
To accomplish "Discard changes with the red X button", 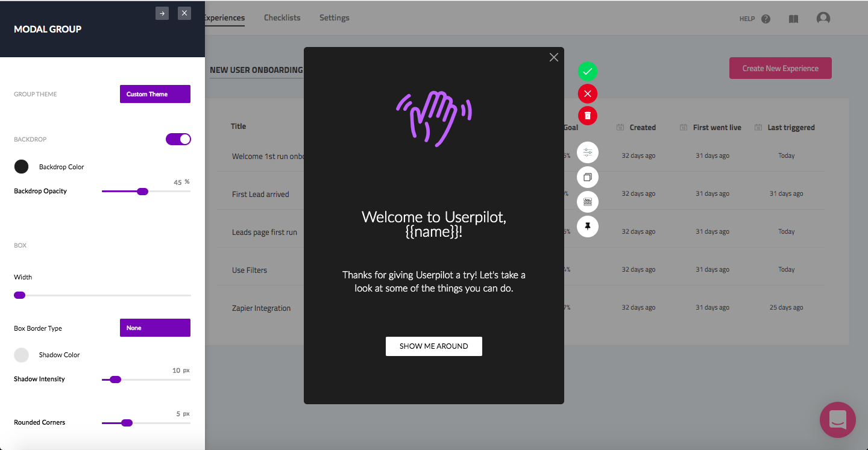I will [x=588, y=93].
